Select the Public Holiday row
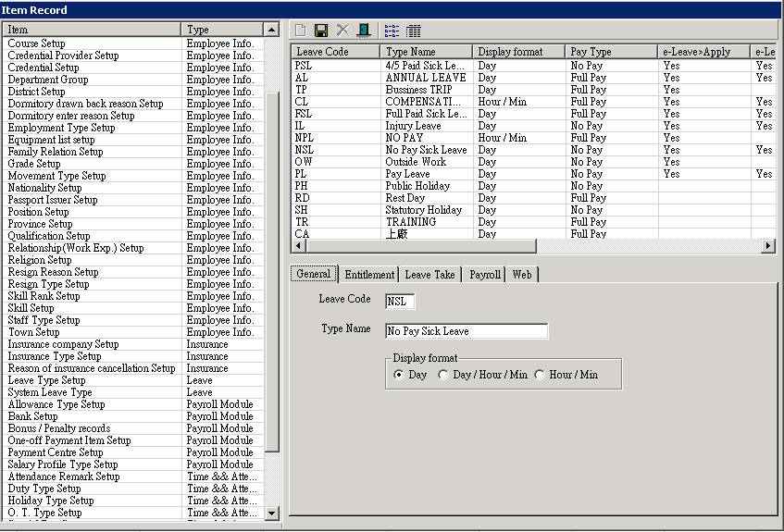Viewport: 784px width, 532px height. [533, 186]
